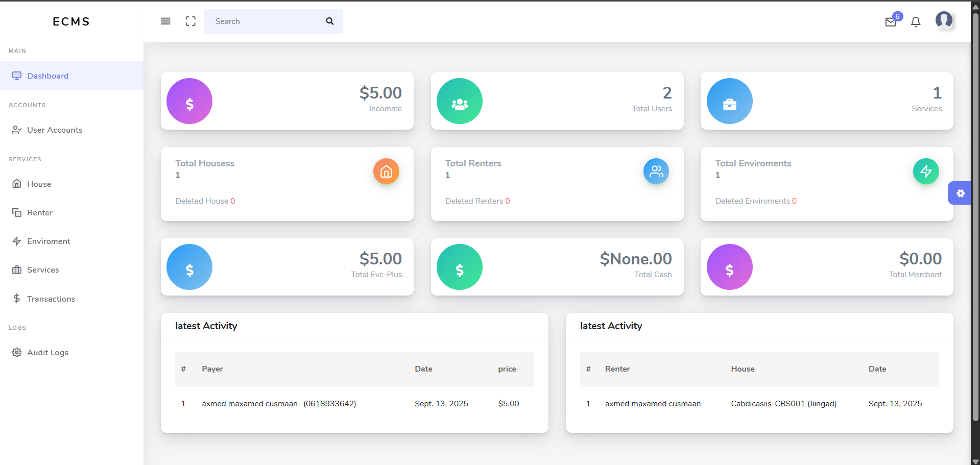980x465 pixels.
Task: Open the mail inbox icon
Action: point(891,22)
